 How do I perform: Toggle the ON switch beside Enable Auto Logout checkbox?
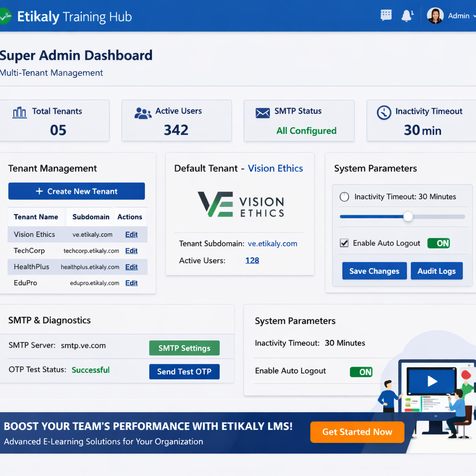(438, 243)
